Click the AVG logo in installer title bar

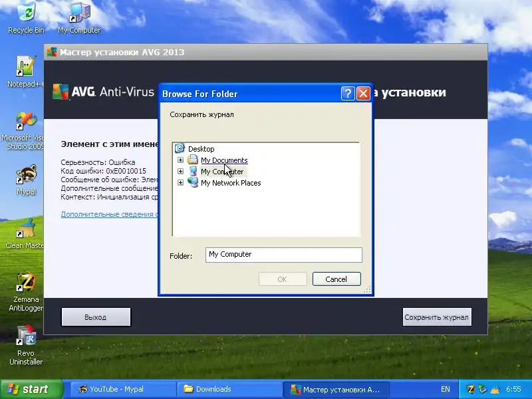52,52
